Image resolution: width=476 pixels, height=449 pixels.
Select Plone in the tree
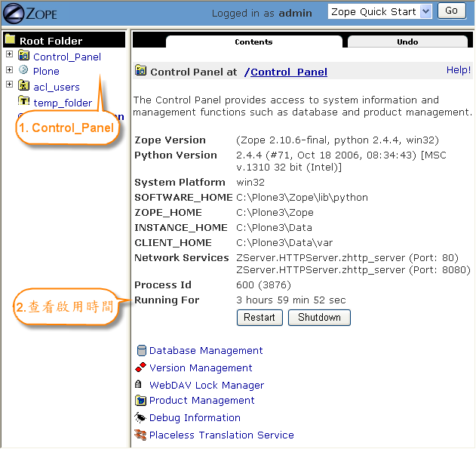(46, 72)
